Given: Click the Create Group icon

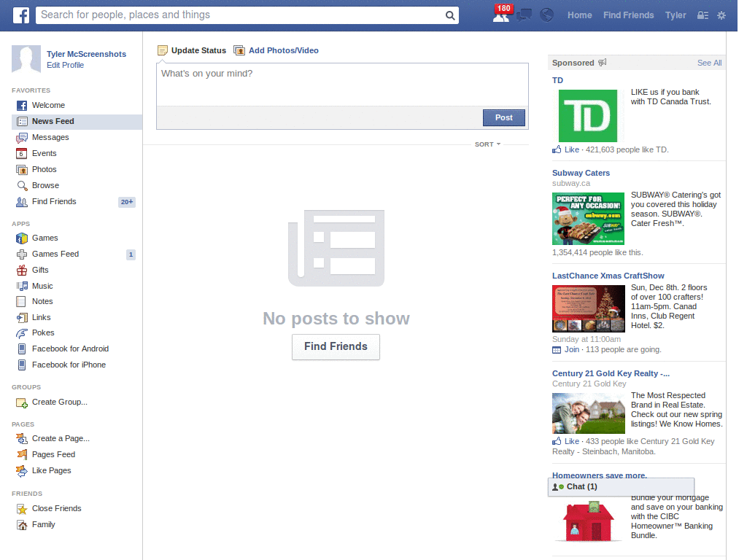Looking at the screenshot, I should pos(22,402).
